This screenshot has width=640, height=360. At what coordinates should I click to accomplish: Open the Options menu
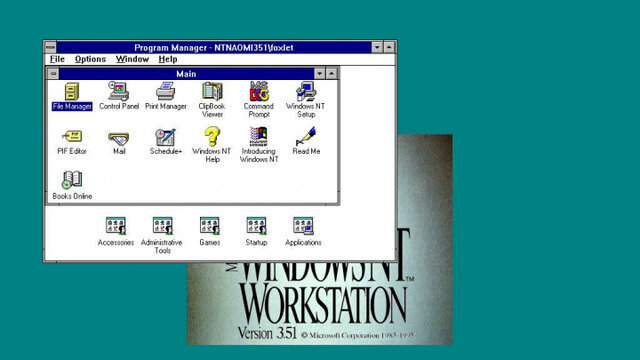pyautogui.click(x=90, y=59)
